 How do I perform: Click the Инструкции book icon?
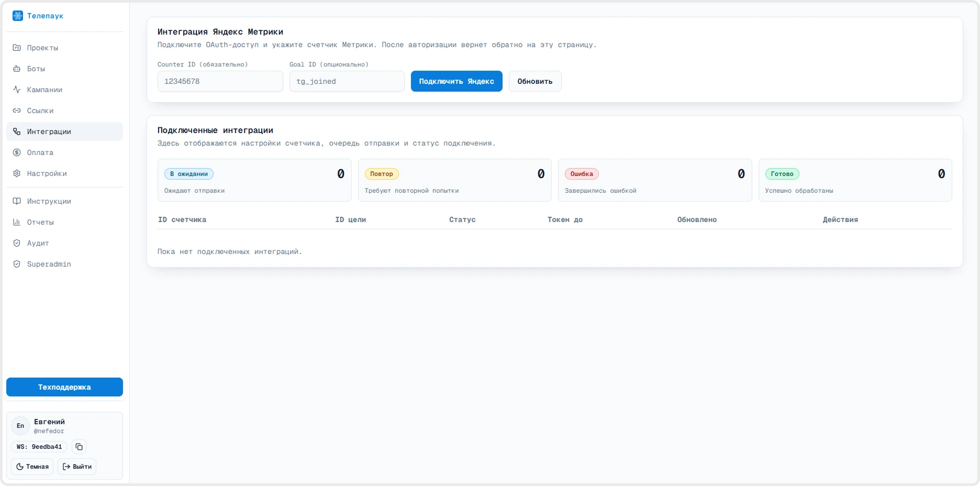(x=17, y=201)
